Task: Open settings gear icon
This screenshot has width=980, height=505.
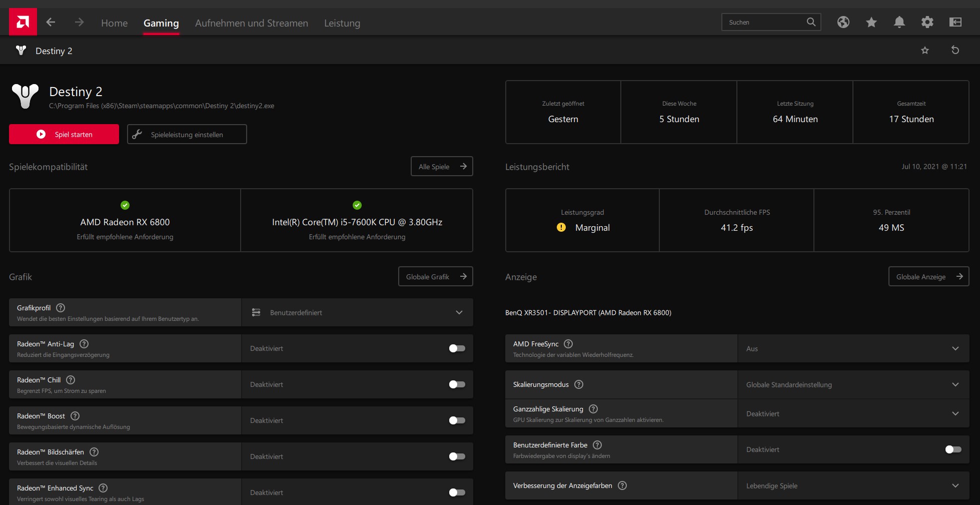Action: point(927,22)
